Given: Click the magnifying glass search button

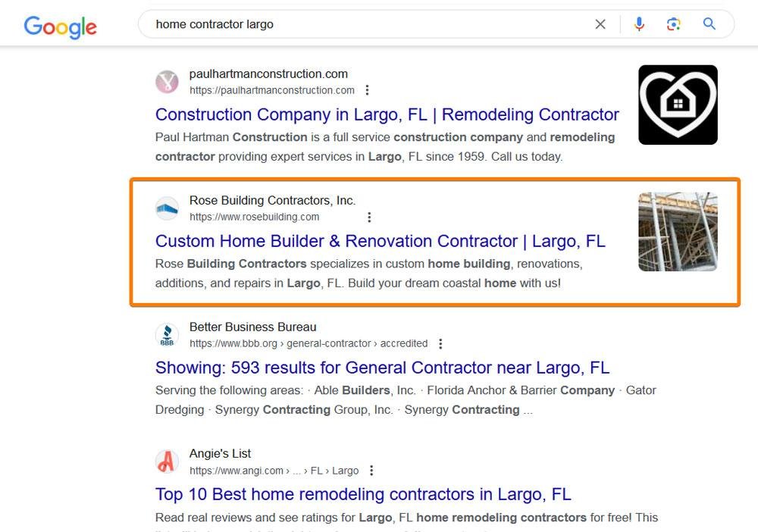Looking at the screenshot, I should (709, 24).
